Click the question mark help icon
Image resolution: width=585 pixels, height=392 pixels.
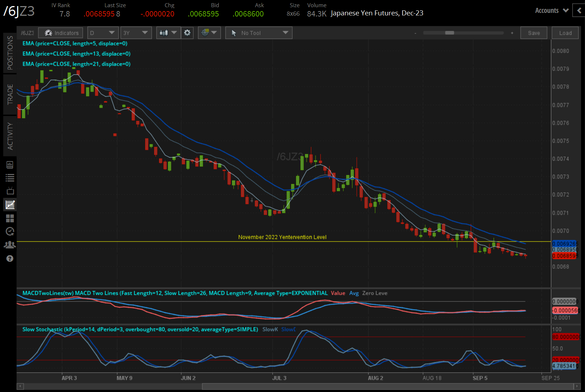coord(10,258)
